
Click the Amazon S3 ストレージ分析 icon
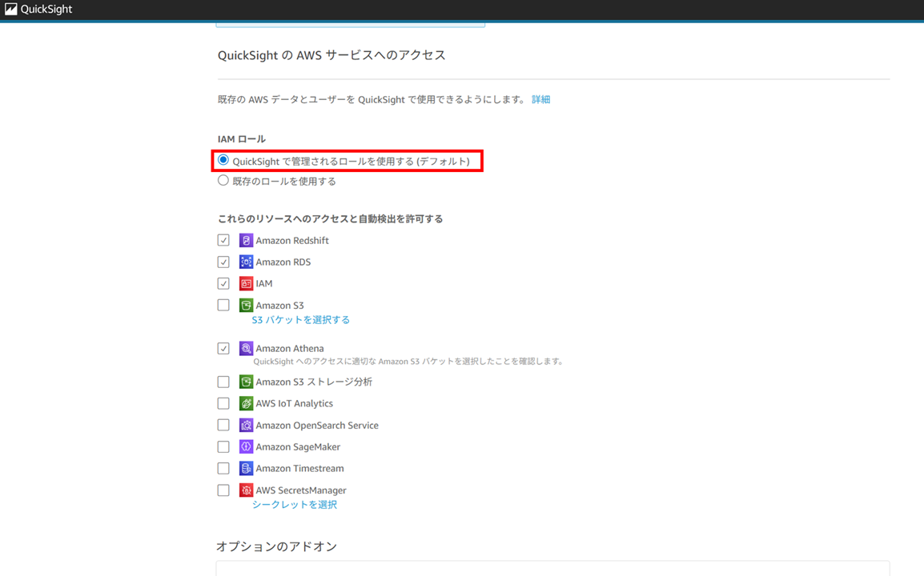(x=246, y=382)
